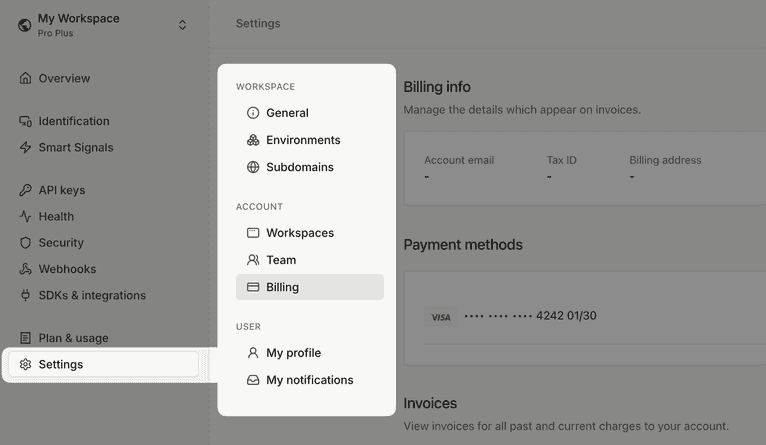Open the Health pulse icon
Viewport: 766px width, 445px height.
pos(26,216)
